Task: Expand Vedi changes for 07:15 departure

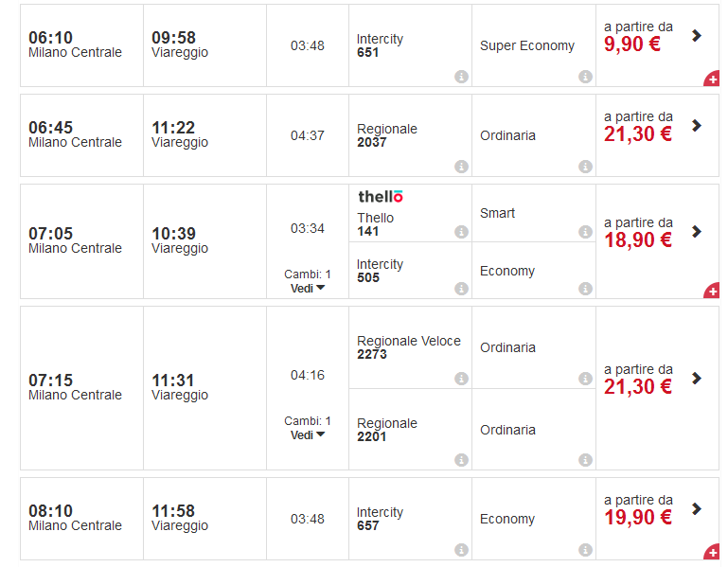Action: (x=308, y=435)
